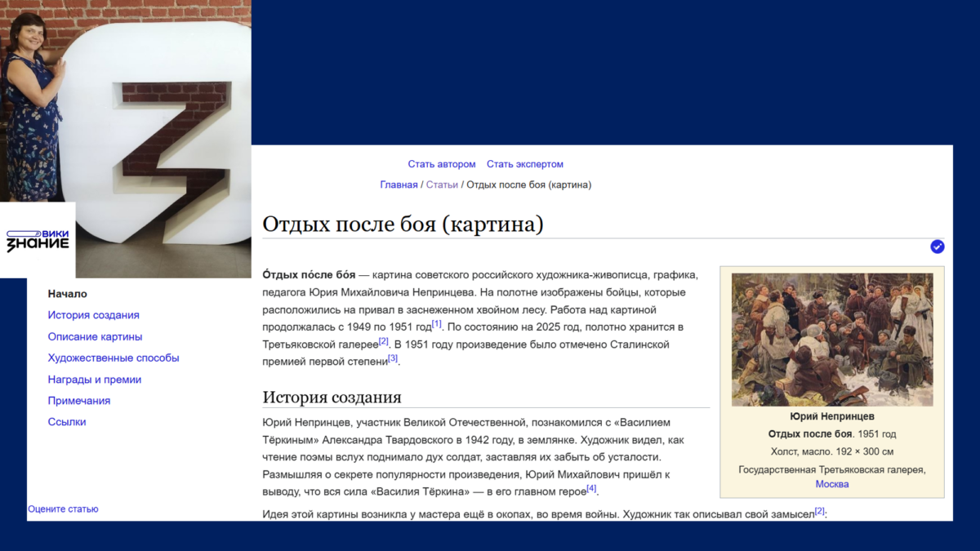Click the article title Отдых после боя (картина)
The image size is (980, 551).
click(x=403, y=224)
